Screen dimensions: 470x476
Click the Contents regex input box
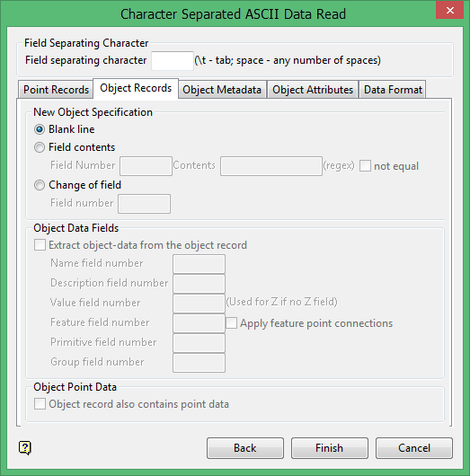(271, 166)
